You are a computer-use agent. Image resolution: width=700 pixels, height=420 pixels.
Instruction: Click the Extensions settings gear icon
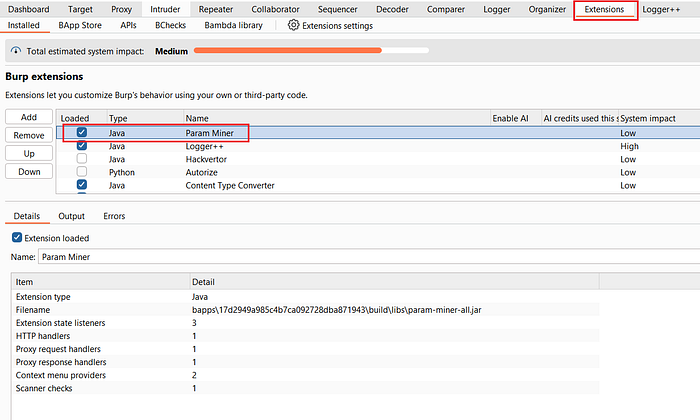tap(293, 25)
